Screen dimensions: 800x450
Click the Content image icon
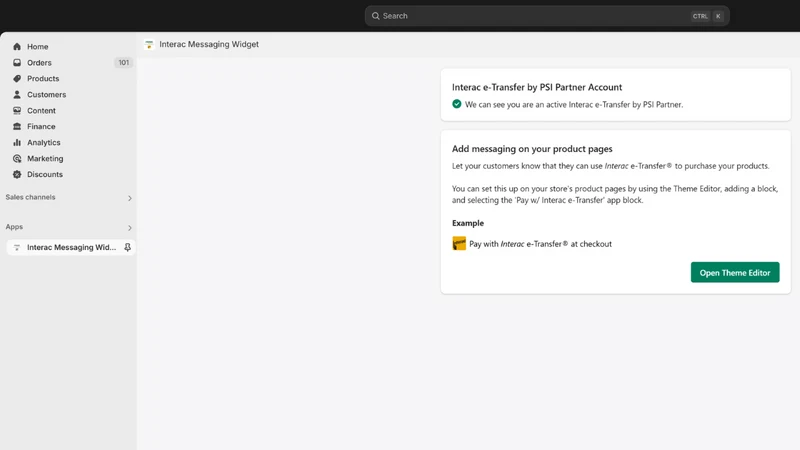pos(17,110)
